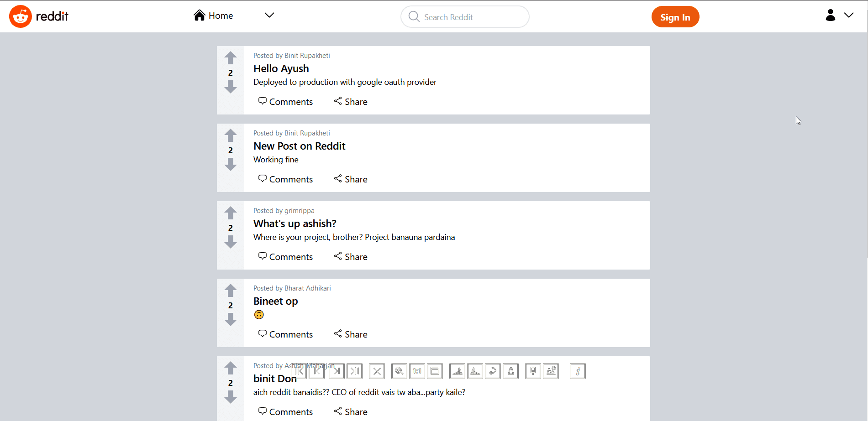This screenshot has height=421, width=868.
Task: Click the Sign In button
Action: pos(675,17)
